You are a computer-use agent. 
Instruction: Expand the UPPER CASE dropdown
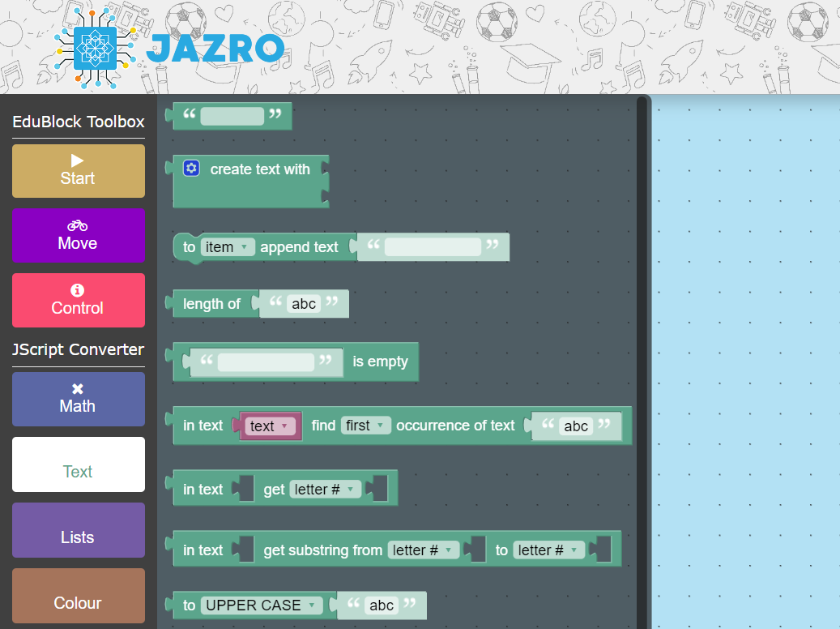[x=262, y=605]
